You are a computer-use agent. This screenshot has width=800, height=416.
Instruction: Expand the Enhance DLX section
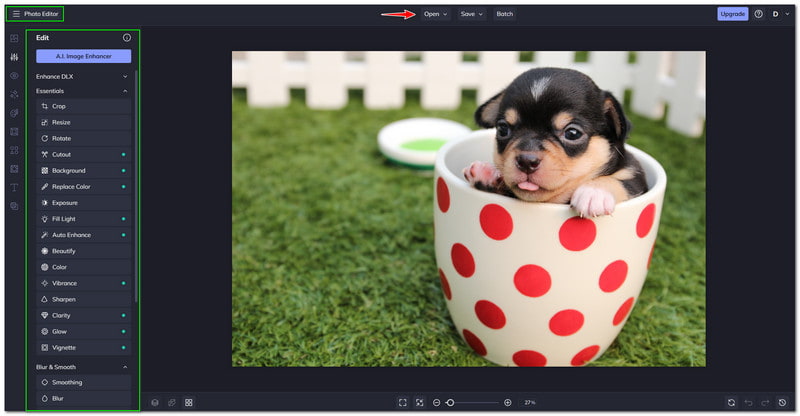(82, 77)
